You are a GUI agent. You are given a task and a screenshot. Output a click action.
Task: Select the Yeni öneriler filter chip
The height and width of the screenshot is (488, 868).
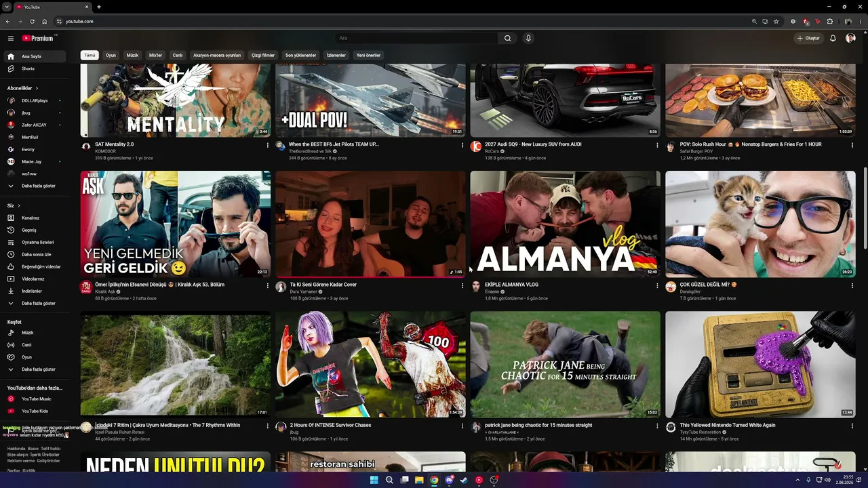coord(368,55)
